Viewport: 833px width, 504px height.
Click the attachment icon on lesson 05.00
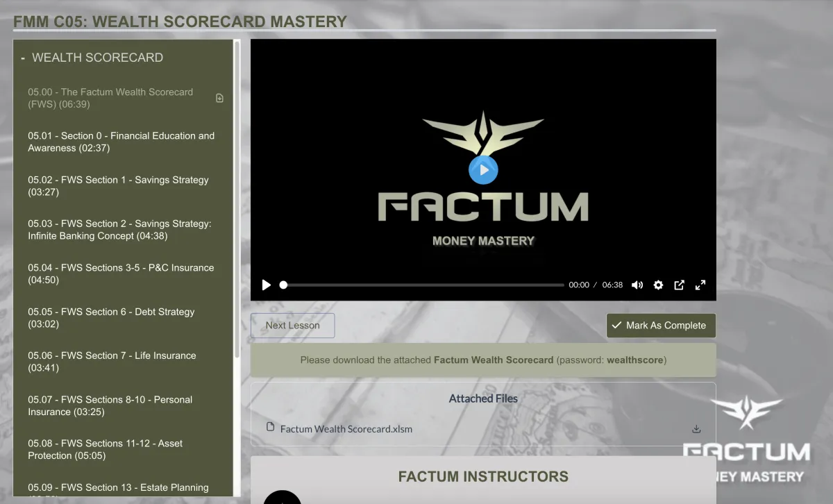(x=220, y=98)
